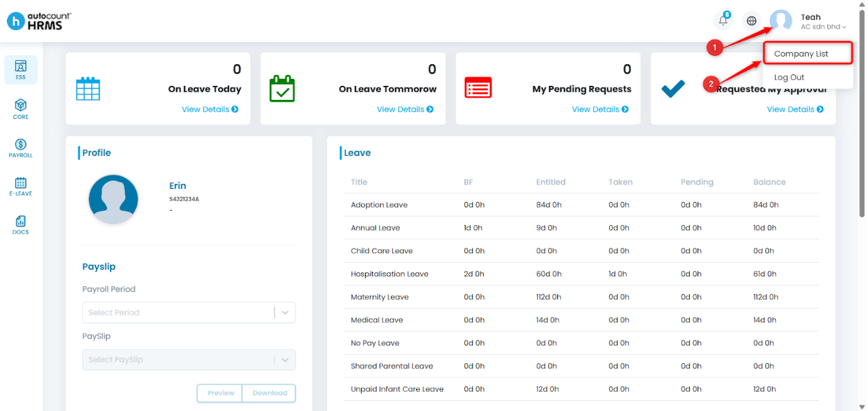Open the E-LEAVE sidebar module
The image size is (868, 411).
[x=21, y=186]
